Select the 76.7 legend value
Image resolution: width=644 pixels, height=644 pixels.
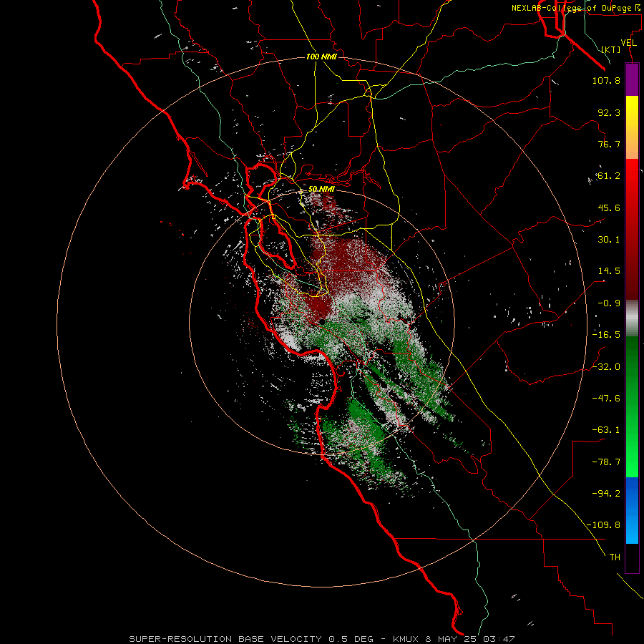point(609,144)
